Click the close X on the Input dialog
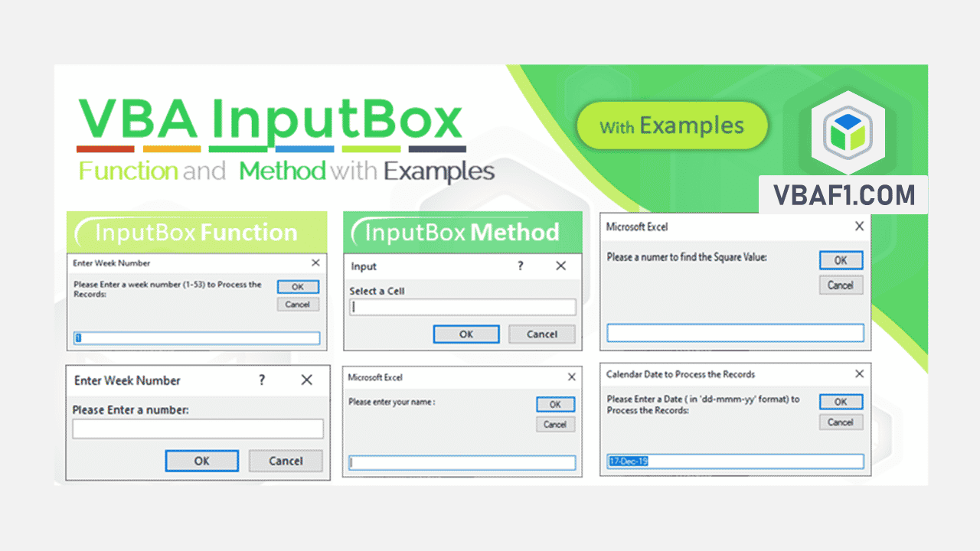This screenshot has height=551, width=980. tap(560, 266)
